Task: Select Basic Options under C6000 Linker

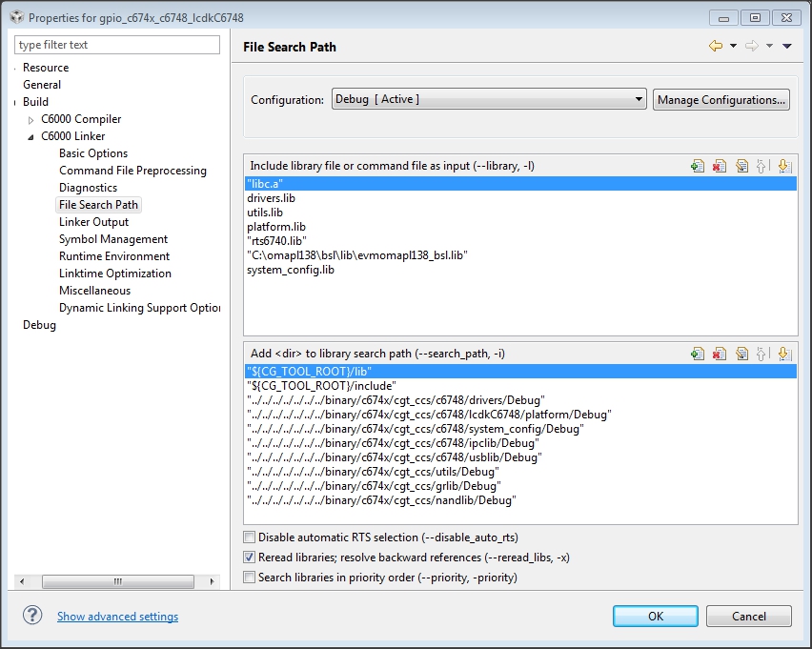Action: point(93,153)
